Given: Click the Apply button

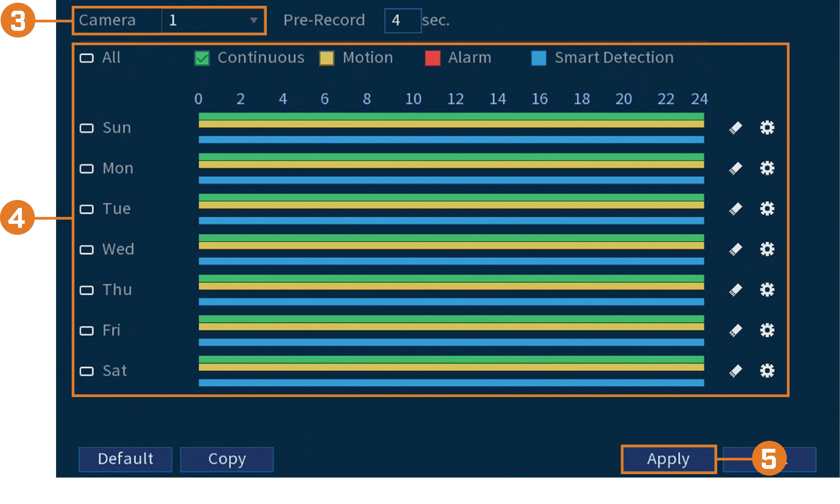Looking at the screenshot, I should [x=669, y=459].
